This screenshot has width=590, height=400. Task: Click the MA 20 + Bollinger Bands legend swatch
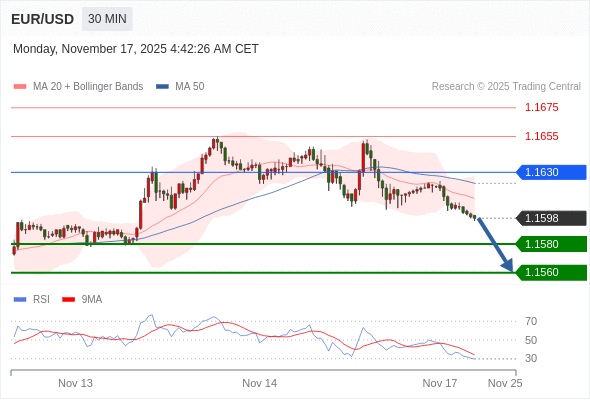pyautogui.click(x=20, y=87)
